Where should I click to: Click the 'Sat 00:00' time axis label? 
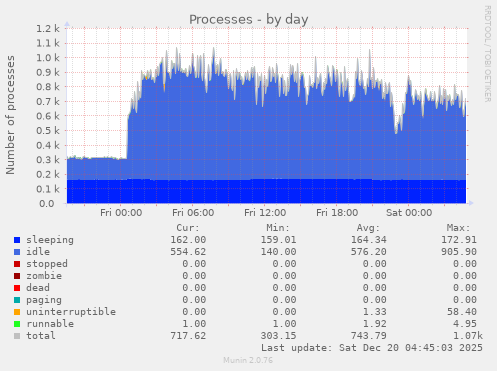[x=409, y=213]
